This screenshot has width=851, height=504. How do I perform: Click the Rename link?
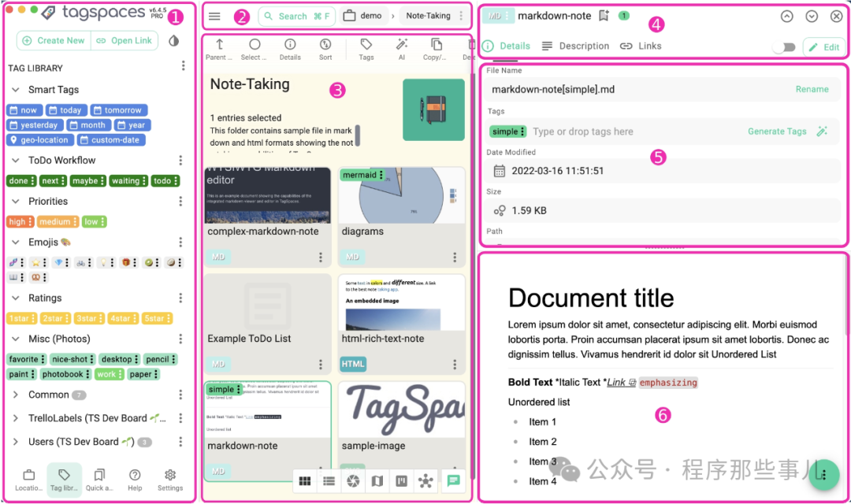[x=812, y=89]
